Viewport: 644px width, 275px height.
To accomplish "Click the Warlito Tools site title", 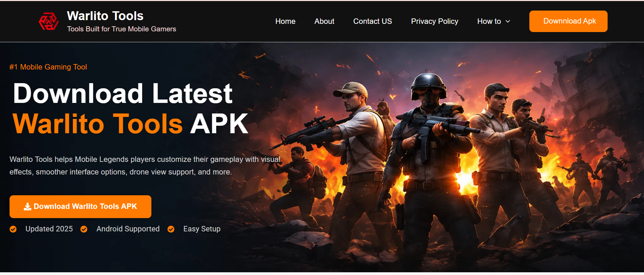I will coord(105,16).
